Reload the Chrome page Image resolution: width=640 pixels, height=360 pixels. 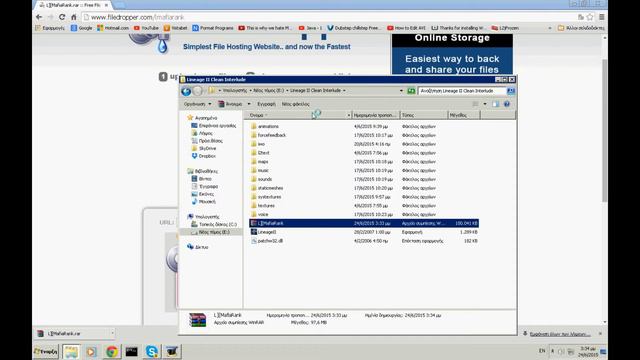62,17
